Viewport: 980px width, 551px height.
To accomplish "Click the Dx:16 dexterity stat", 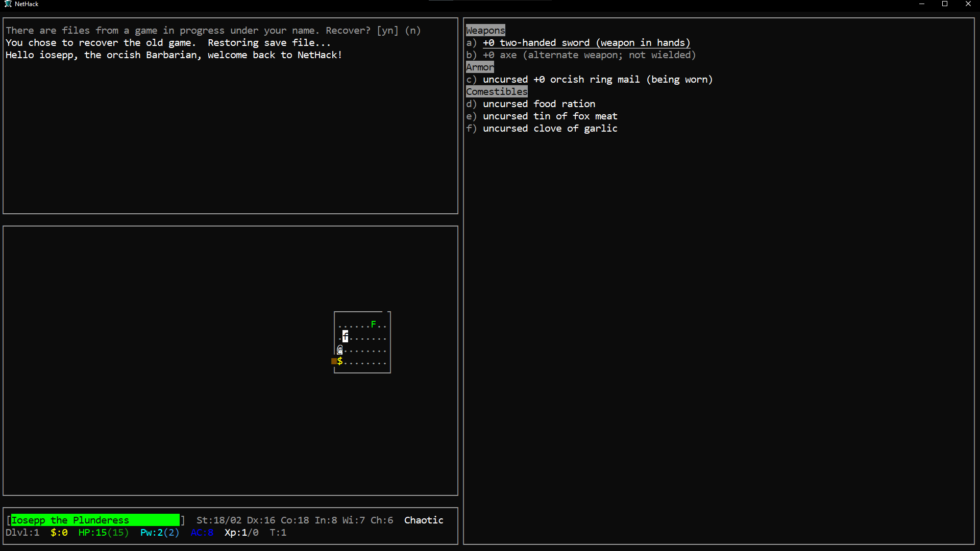I will [261, 520].
